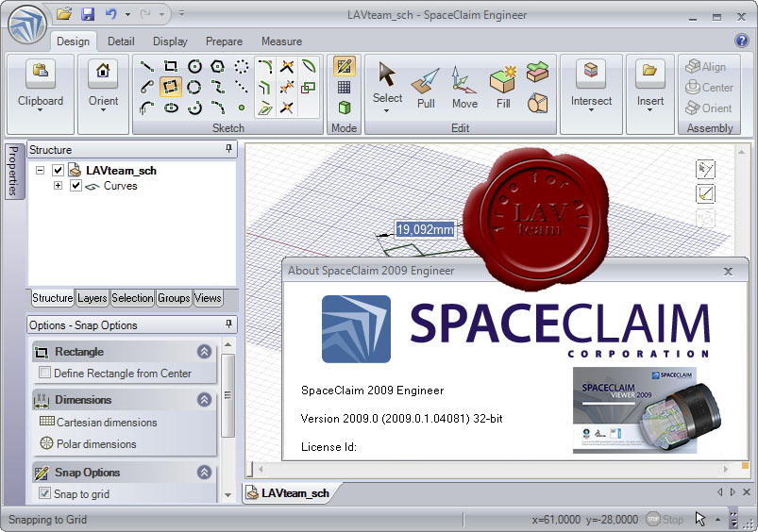Select the Rectangle sketch tool

[170, 66]
